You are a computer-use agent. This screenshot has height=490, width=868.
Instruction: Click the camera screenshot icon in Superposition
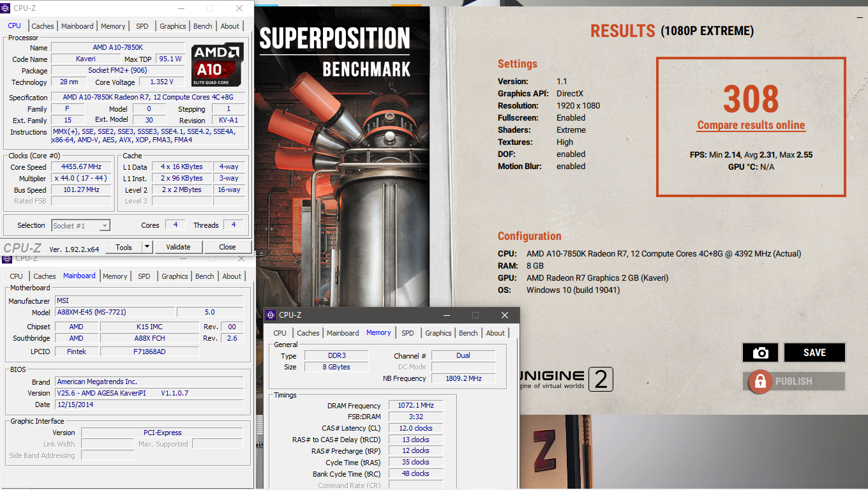[760, 353]
